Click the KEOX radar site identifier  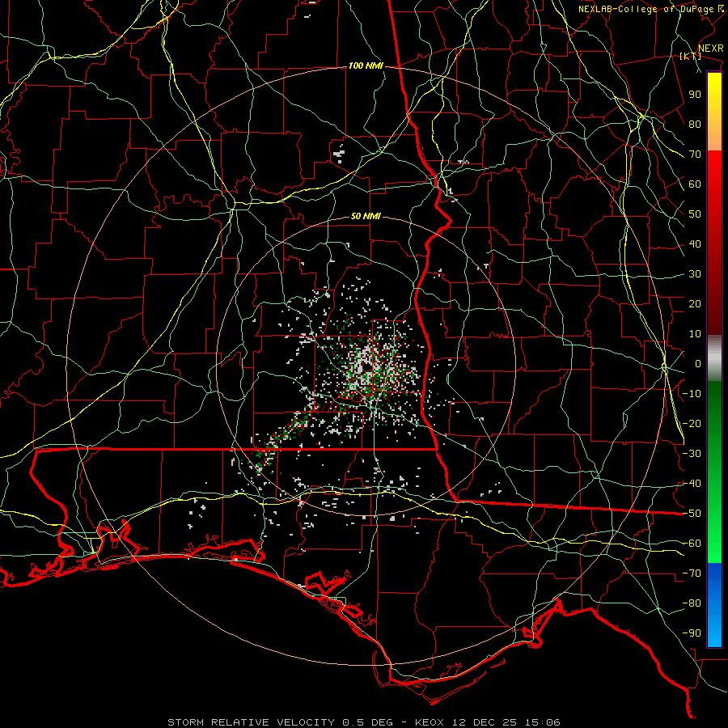tap(430, 722)
